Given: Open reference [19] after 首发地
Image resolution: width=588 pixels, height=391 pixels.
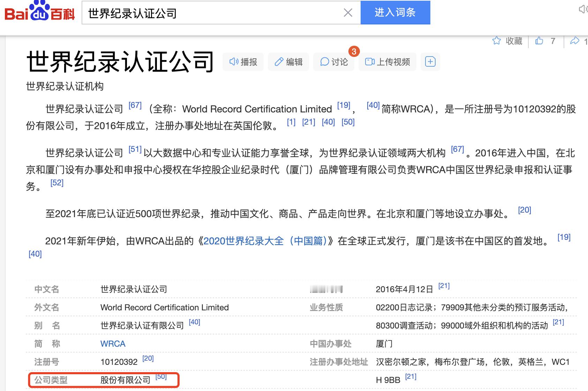Looking at the screenshot, I should tap(564, 237).
